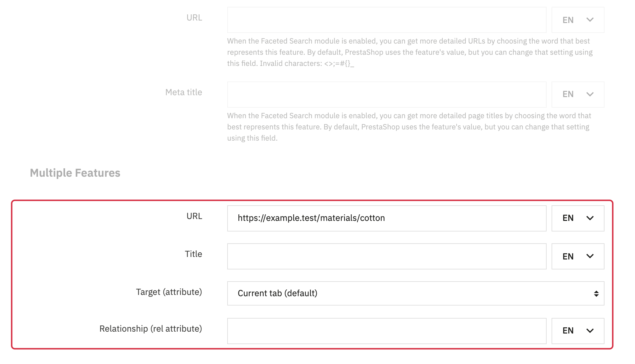Open the Target (attribute) select showing Current tab
The width and height of the screenshot is (635, 364).
(x=416, y=293)
